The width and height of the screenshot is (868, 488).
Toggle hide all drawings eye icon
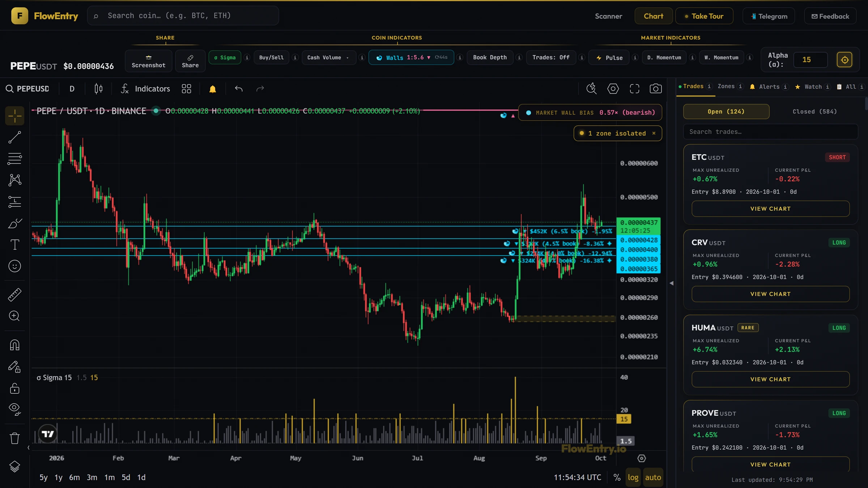pyautogui.click(x=14, y=410)
